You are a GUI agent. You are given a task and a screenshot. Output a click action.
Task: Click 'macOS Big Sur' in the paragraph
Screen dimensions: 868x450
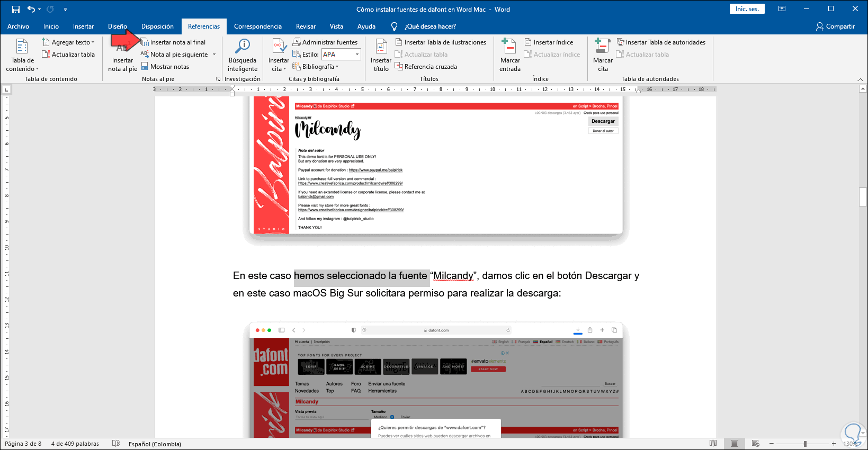coord(328,293)
